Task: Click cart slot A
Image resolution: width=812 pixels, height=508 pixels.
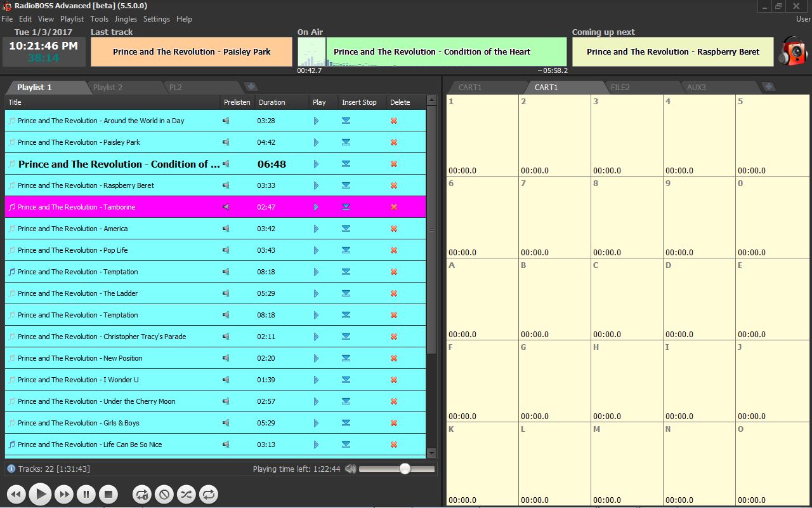Action: click(x=482, y=299)
